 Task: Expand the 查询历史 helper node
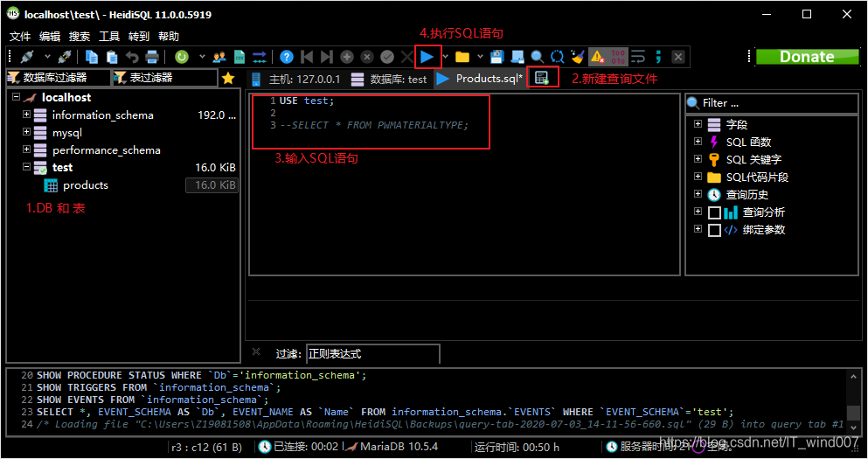coord(698,194)
